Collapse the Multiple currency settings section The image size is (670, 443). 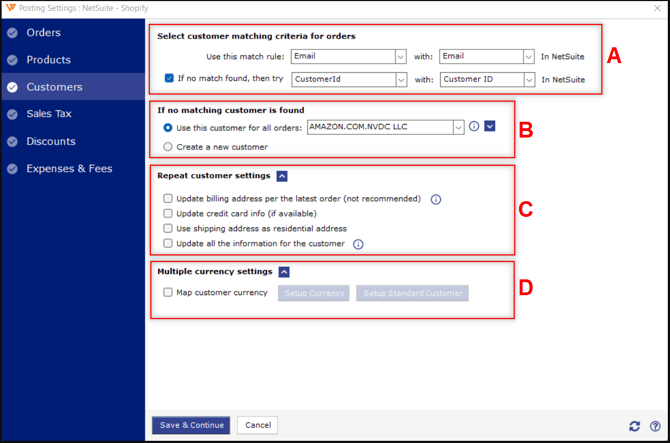click(x=284, y=272)
